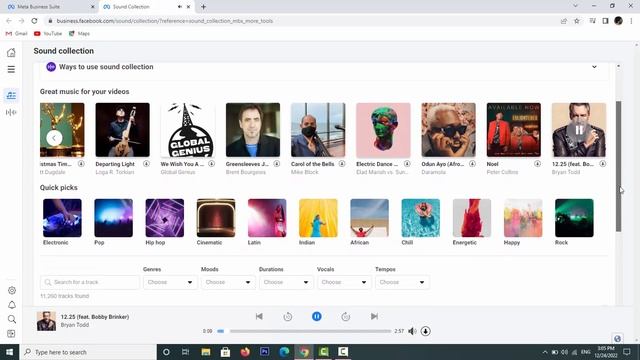Select the Hip hop quick pick
640x360 pixels.
pyautogui.click(x=164, y=218)
